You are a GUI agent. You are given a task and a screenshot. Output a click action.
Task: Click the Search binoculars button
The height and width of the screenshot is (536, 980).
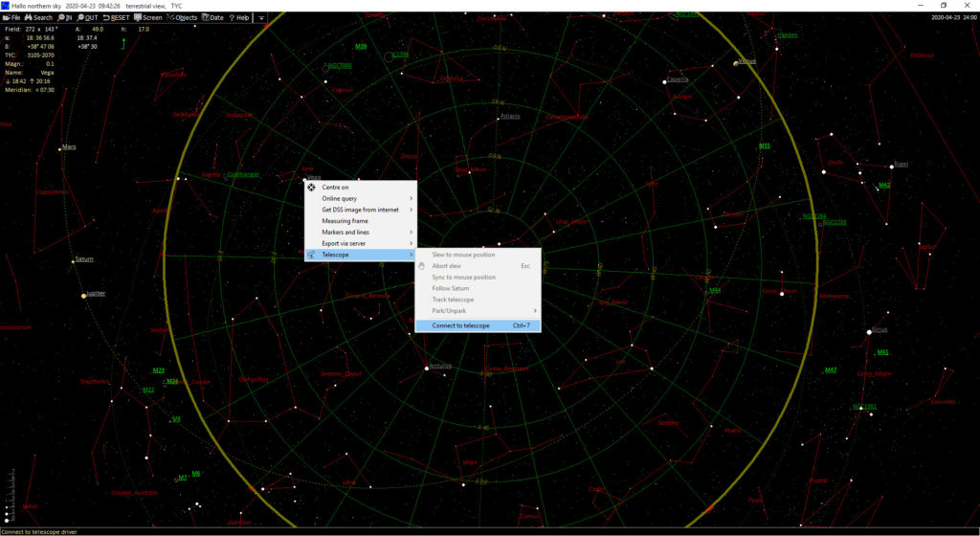pyautogui.click(x=38, y=17)
